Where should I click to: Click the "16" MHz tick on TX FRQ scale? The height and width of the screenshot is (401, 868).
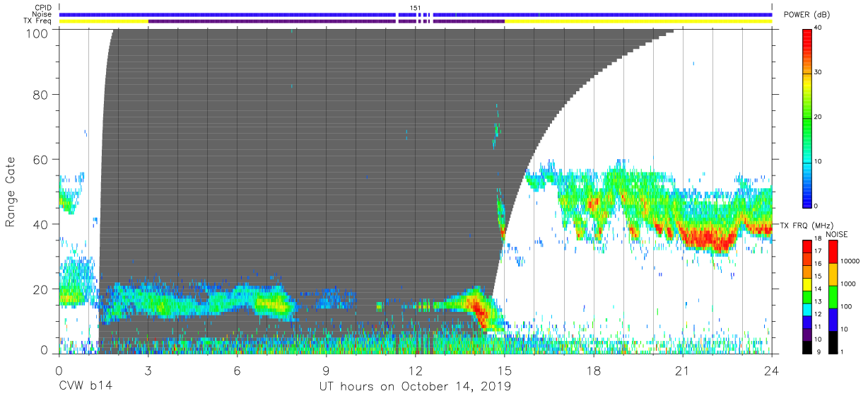pyautogui.click(x=819, y=264)
